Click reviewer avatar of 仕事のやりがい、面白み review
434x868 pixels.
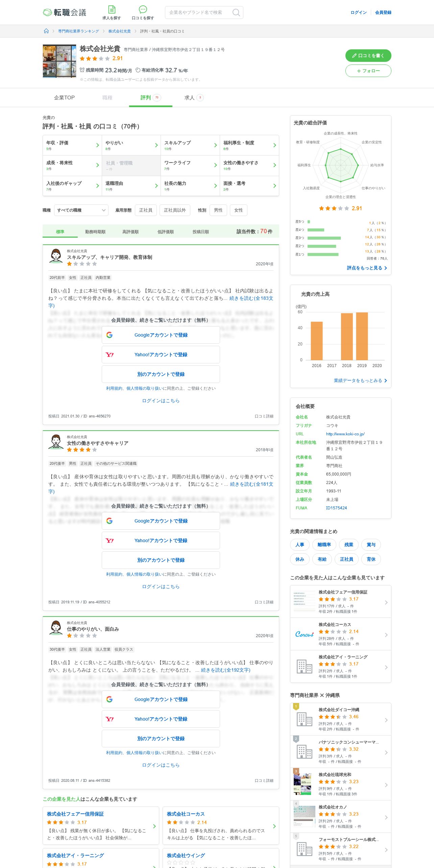tap(56, 628)
